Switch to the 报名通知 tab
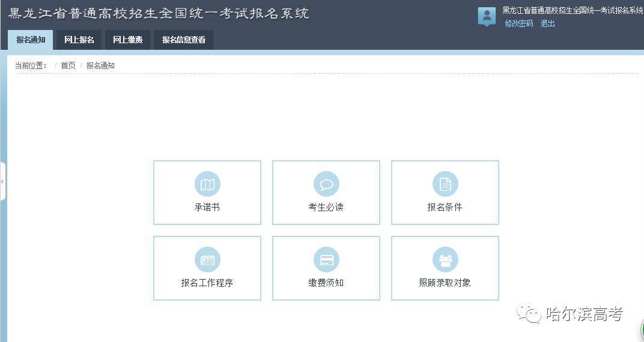This screenshot has width=644, height=342. (x=31, y=40)
